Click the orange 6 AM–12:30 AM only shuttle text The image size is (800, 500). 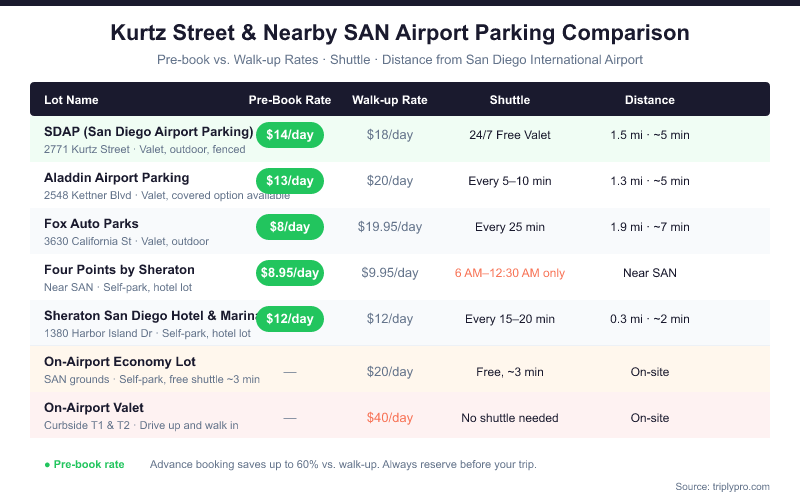(x=510, y=273)
